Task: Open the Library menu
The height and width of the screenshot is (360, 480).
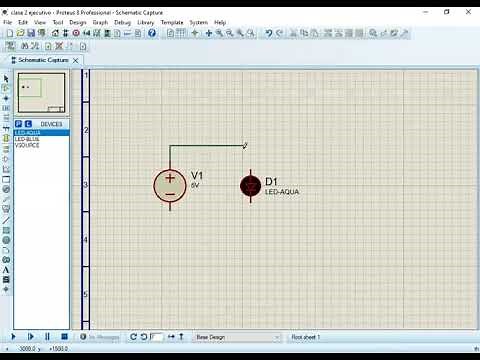Action: coord(146,22)
